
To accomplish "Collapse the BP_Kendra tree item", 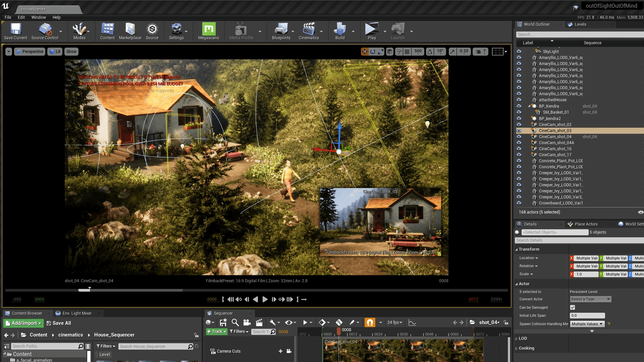I will 529,106.
